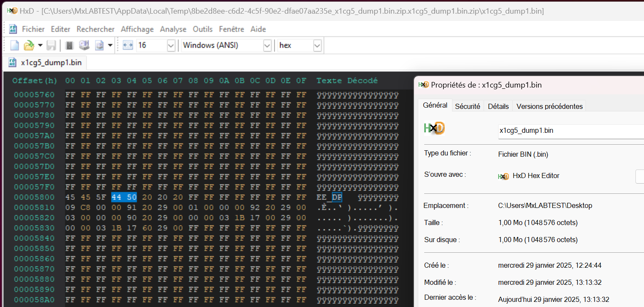Click offset label 00005760
Image resolution: width=644 pixels, height=307 pixels.
pyautogui.click(x=34, y=95)
